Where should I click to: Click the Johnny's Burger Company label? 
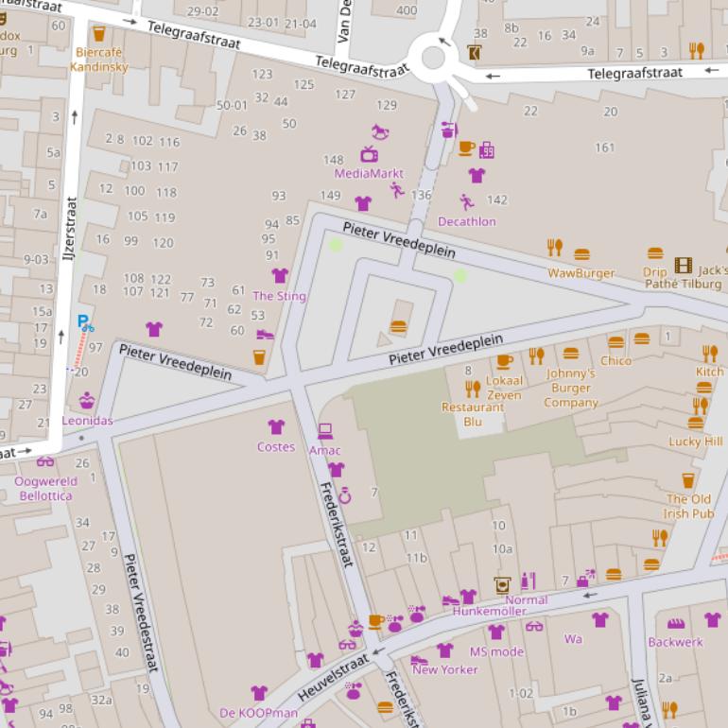[571, 388]
